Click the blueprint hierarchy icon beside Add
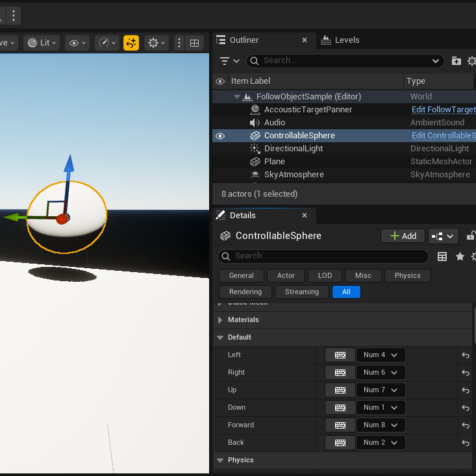Screen dimensions: 476x476 point(444,236)
